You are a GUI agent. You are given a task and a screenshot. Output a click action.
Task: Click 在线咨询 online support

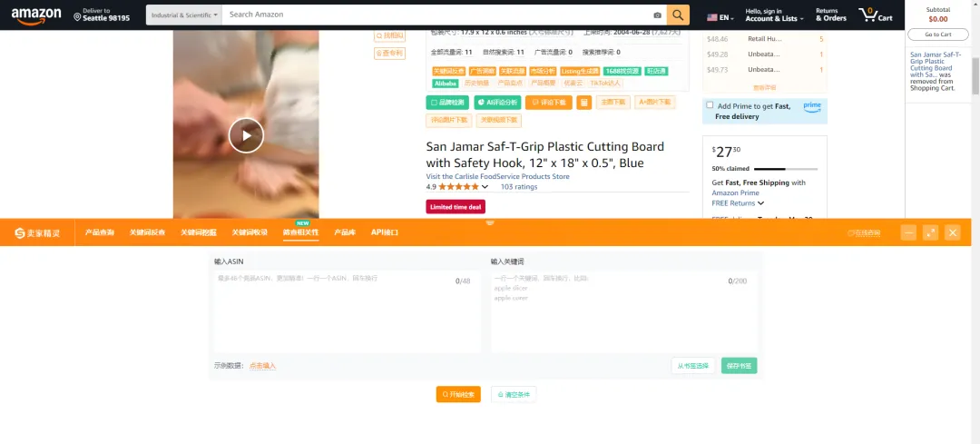click(x=864, y=233)
